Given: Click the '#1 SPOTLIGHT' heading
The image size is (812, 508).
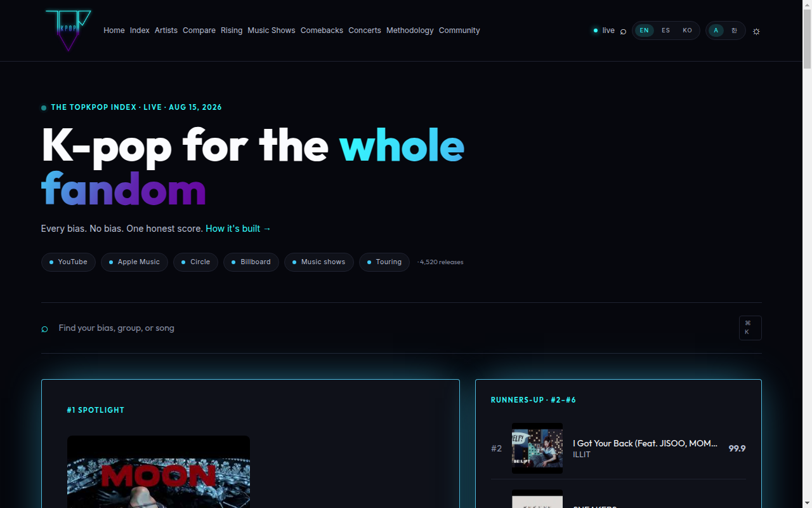Looking at the screenshot, I should tap(96, 410).
